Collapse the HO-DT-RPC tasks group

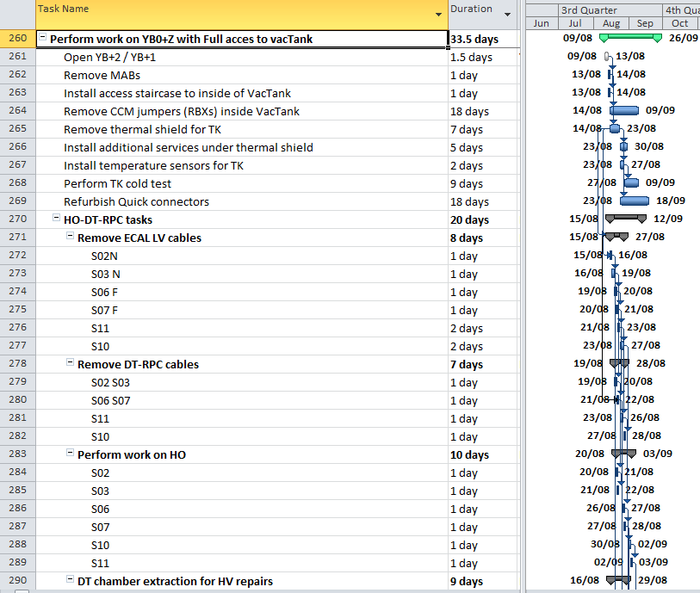[x=56, y=218]
